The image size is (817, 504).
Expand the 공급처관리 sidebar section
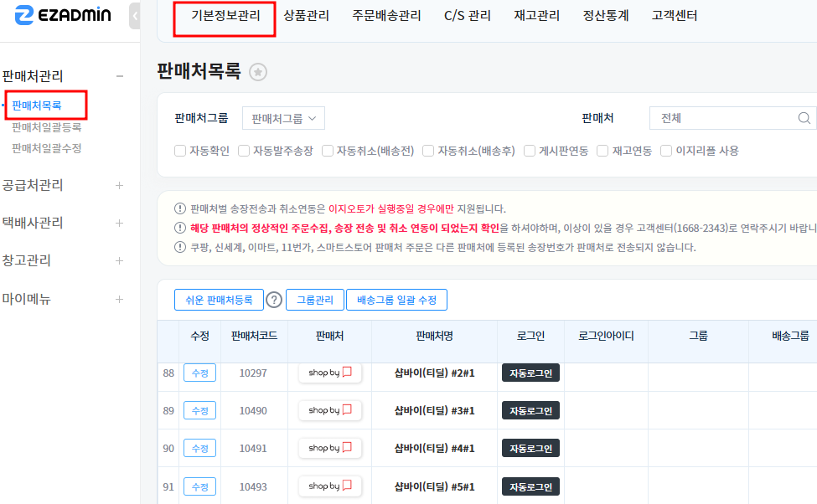119,185
